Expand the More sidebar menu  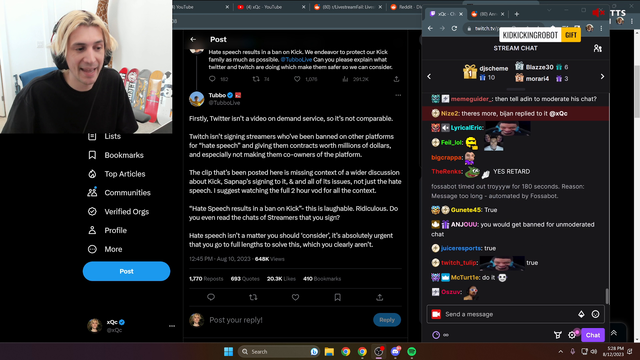105,249
